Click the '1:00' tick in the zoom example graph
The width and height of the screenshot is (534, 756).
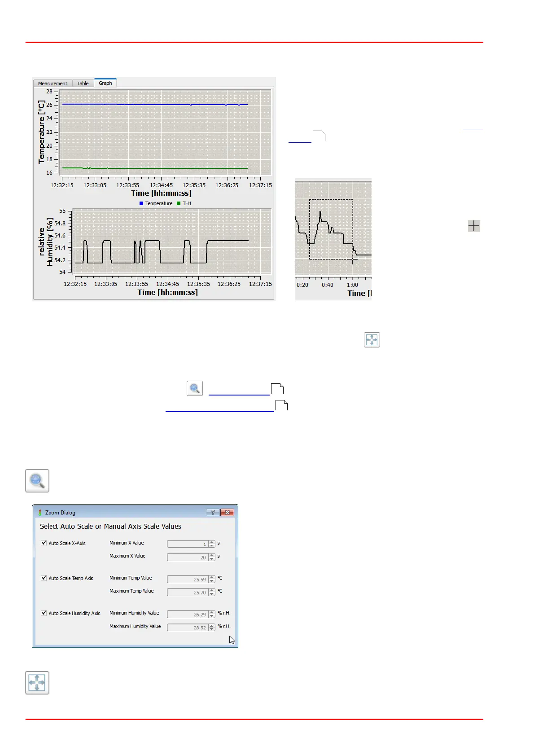tap(353, 285)
